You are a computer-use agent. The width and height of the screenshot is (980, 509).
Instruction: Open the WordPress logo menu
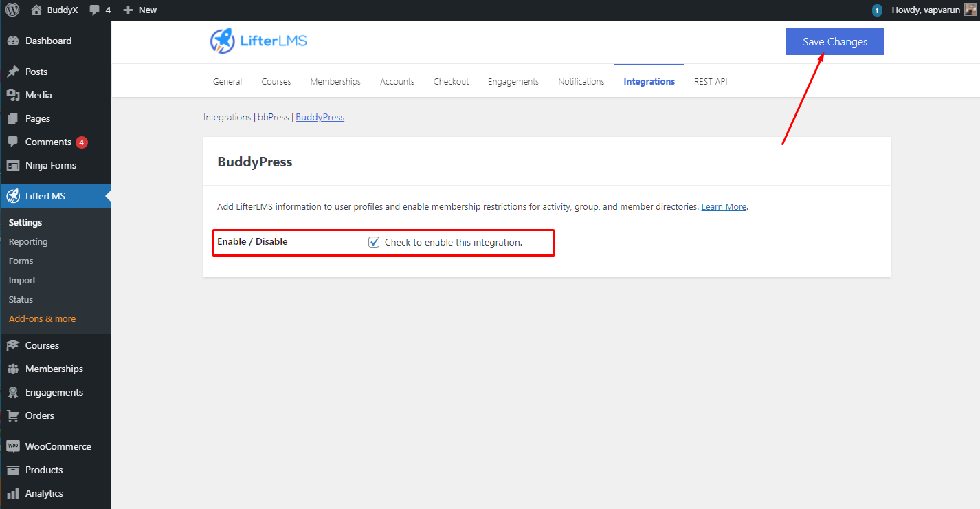point(11,10)
